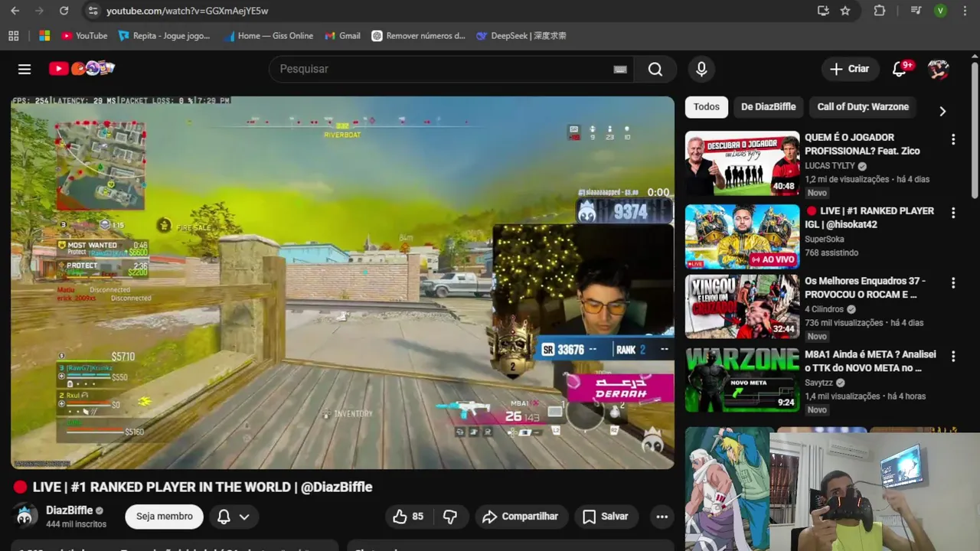Click the install/cast icon in address bar
Image resolution: width=980 pixels, height=551 pixels.
click(823, 11)
